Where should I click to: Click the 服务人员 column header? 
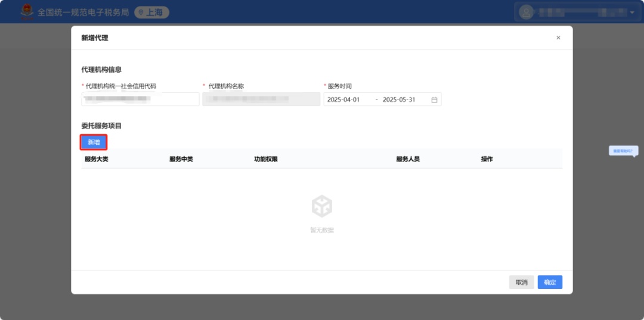point(408,159)
